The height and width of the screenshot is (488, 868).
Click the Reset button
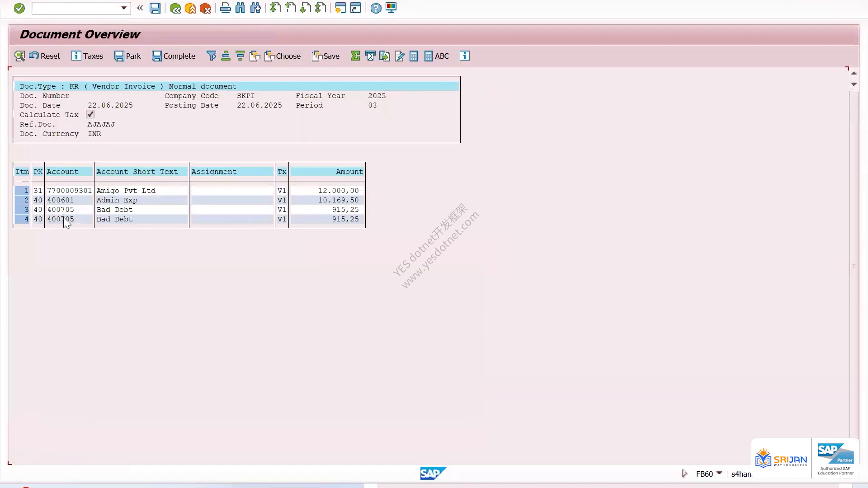pos(44,56)
